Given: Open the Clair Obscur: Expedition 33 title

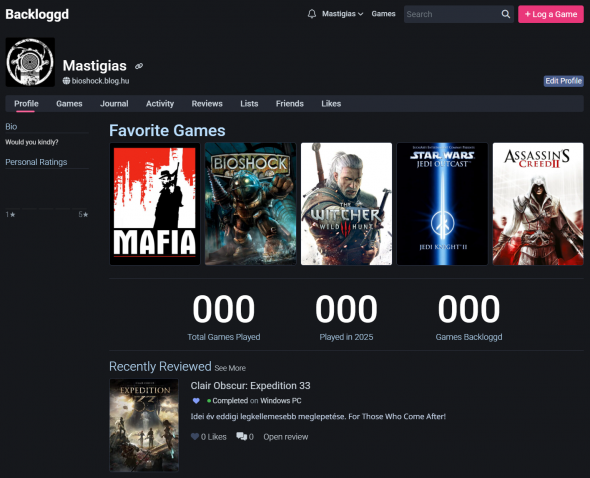Looking at the screenshot, I should [x=251, y=386].
